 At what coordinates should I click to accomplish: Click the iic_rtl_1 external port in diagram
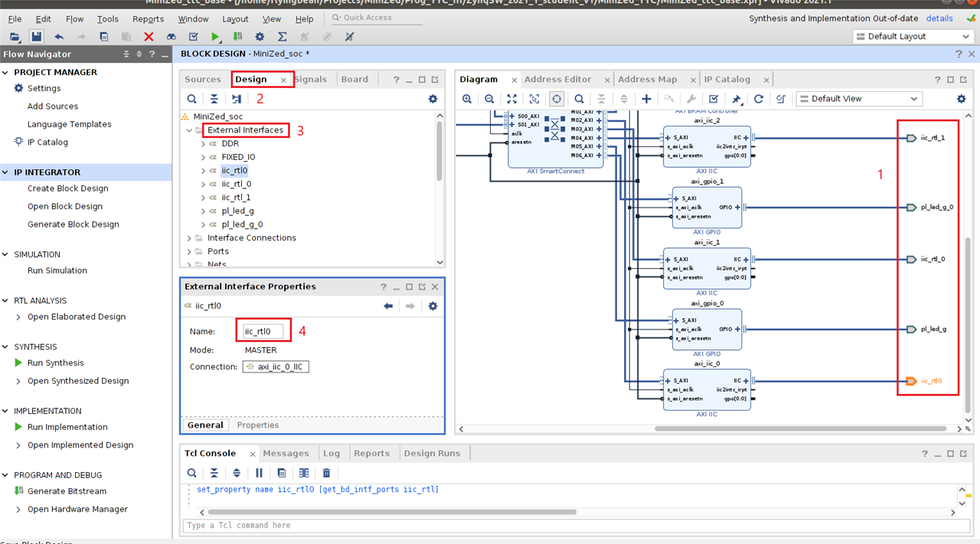click(911, 138)
